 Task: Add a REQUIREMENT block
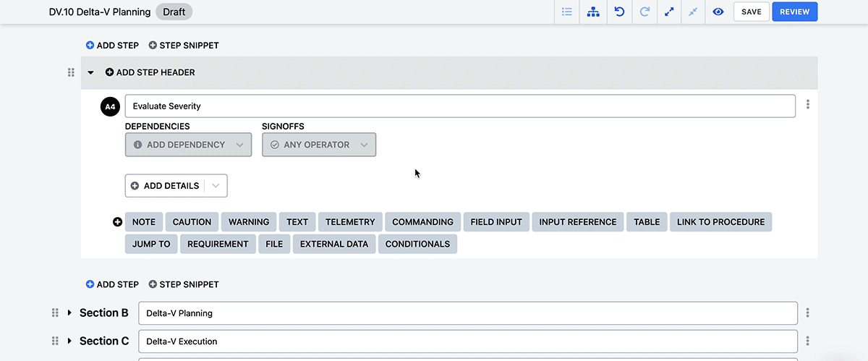click(x=218, y=244)
